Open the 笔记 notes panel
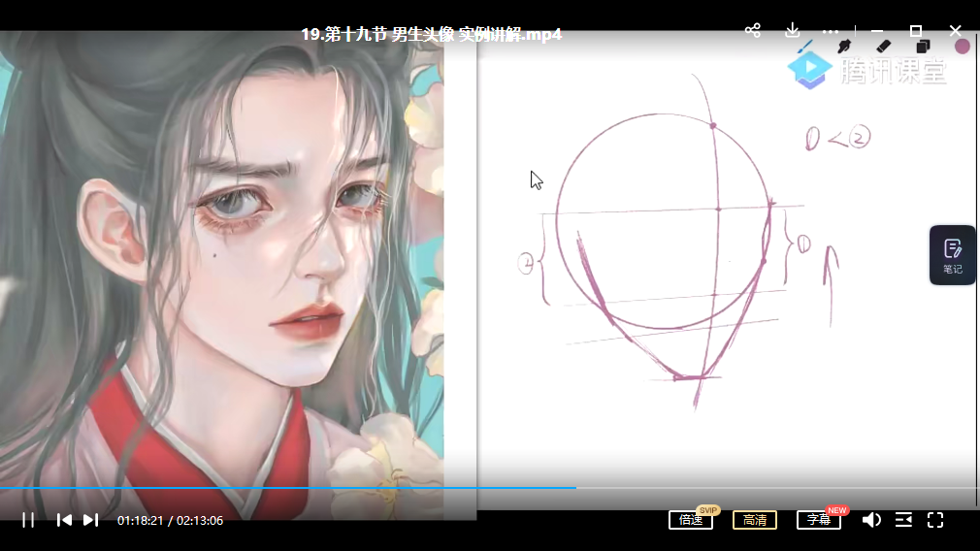The image size is (980, 551). pos(953,255)
